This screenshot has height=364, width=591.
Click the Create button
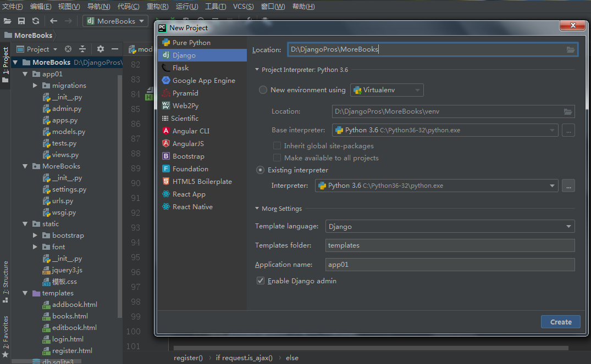[560, 322]
